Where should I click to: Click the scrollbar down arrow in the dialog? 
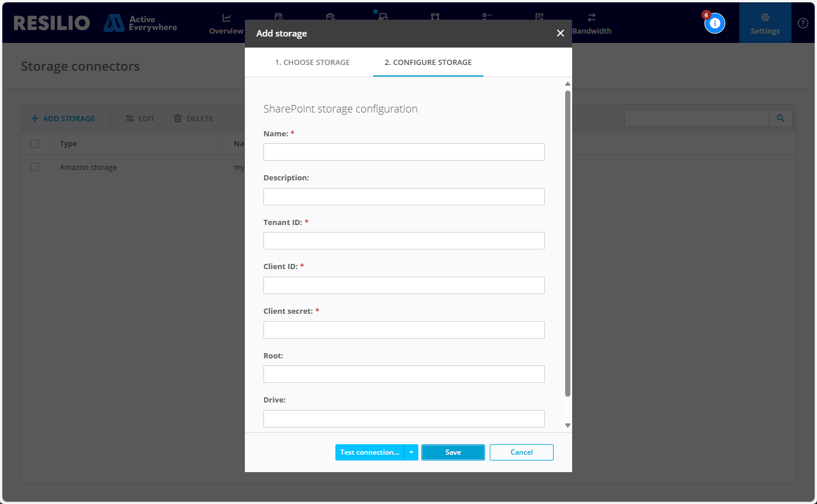click(x=567, y=424)
